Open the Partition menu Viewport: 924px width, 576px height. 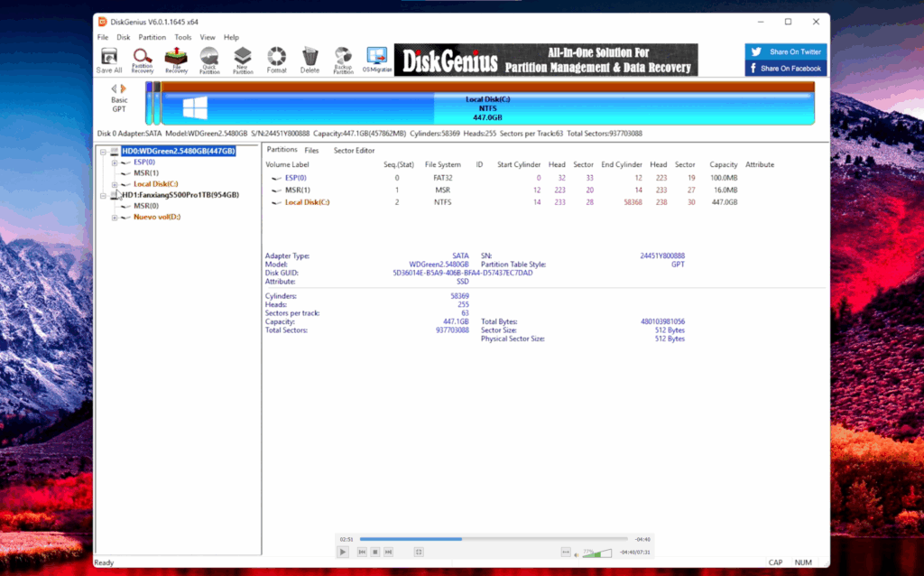point(152,37)
